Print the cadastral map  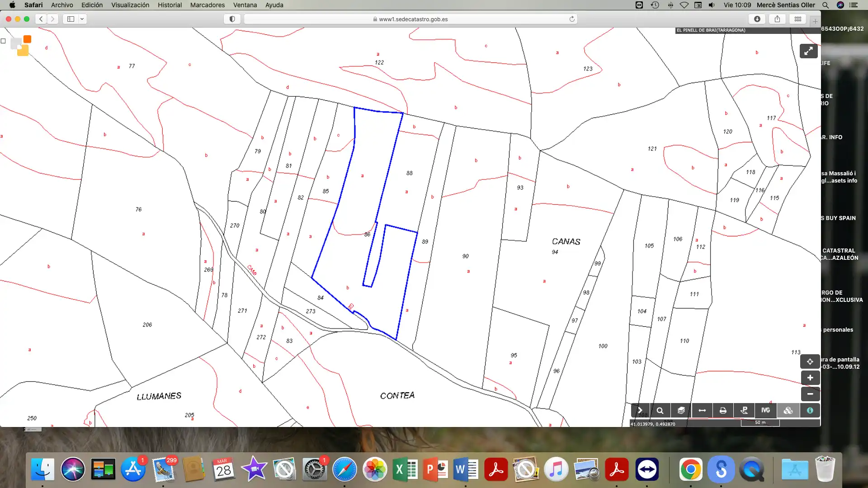tap(723, 410)
